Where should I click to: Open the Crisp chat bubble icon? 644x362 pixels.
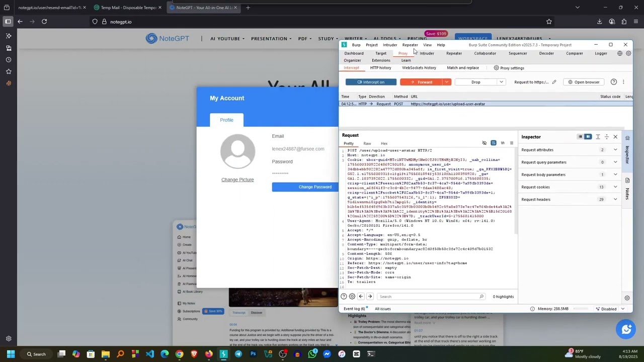[626, 330]
